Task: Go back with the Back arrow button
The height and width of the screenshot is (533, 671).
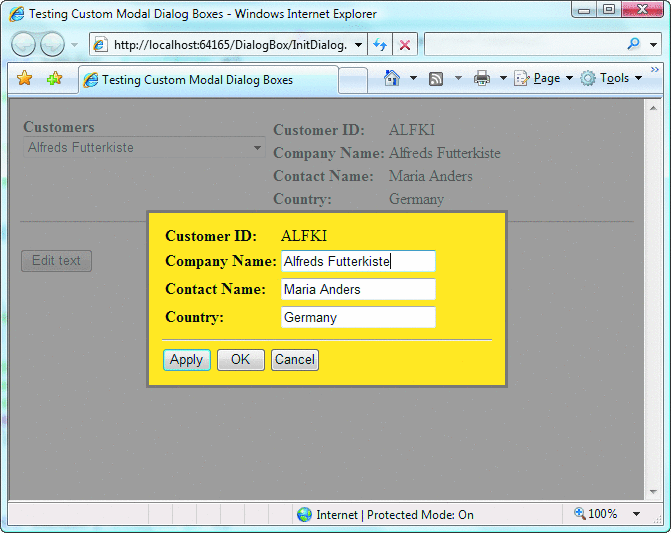Action: [x=23, y=44]
